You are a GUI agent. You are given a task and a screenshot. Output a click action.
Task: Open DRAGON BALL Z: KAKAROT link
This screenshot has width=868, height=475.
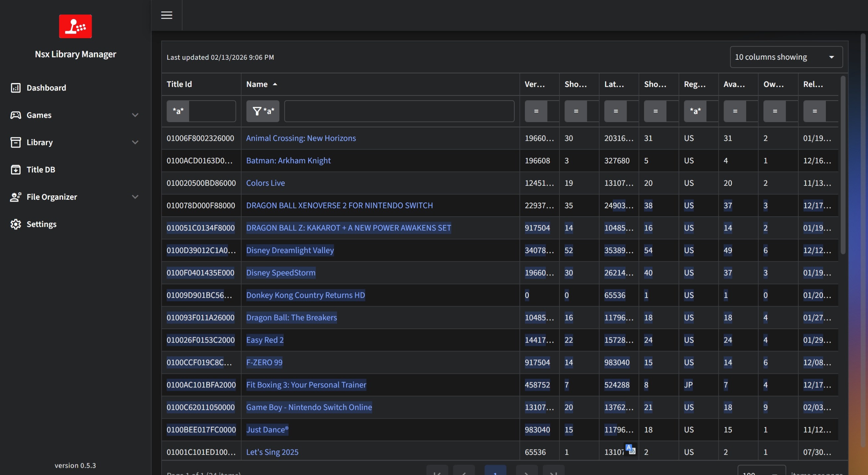[348, 228]
